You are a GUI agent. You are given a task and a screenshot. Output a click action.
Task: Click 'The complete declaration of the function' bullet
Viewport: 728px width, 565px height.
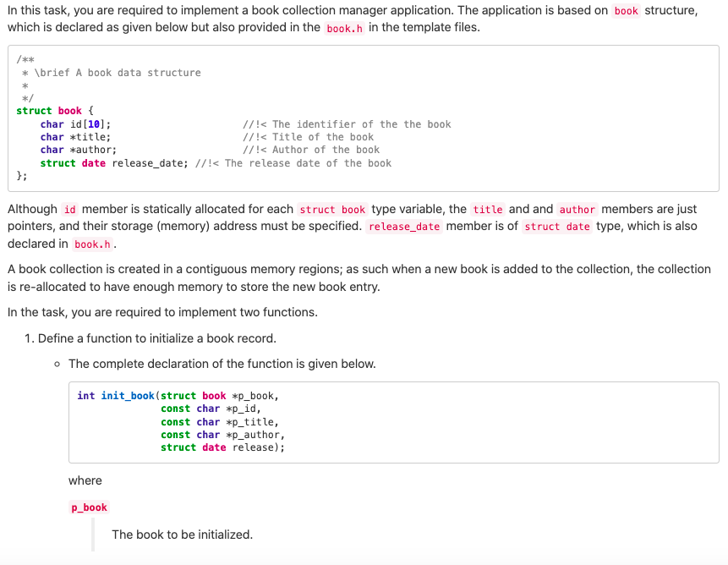click(x=222, y=364)
